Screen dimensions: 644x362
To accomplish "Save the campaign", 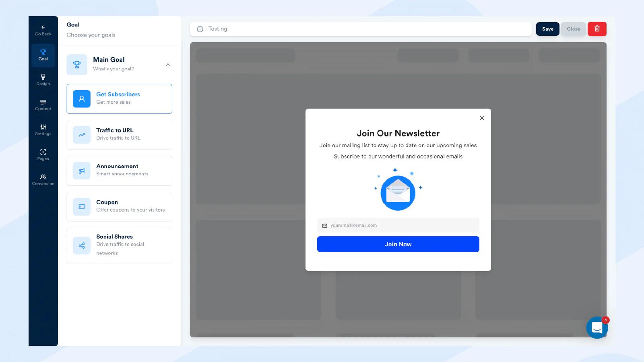I will coord(547,29).
